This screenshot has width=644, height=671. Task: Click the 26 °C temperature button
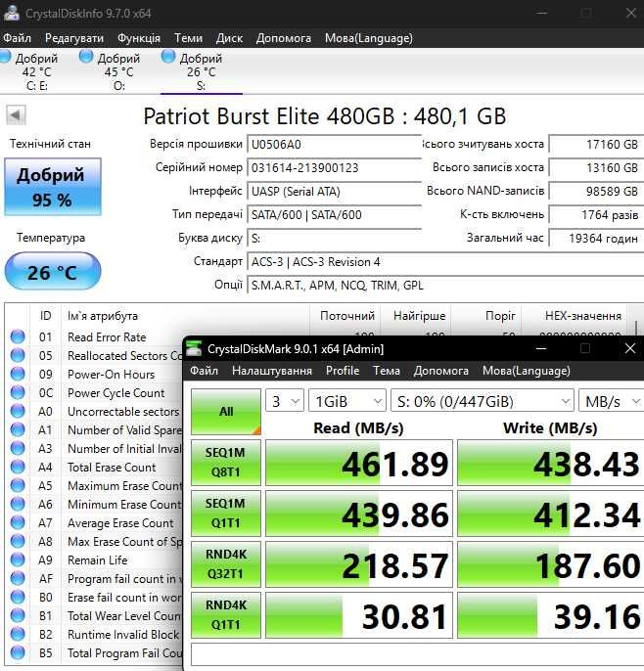pos(53,272)
